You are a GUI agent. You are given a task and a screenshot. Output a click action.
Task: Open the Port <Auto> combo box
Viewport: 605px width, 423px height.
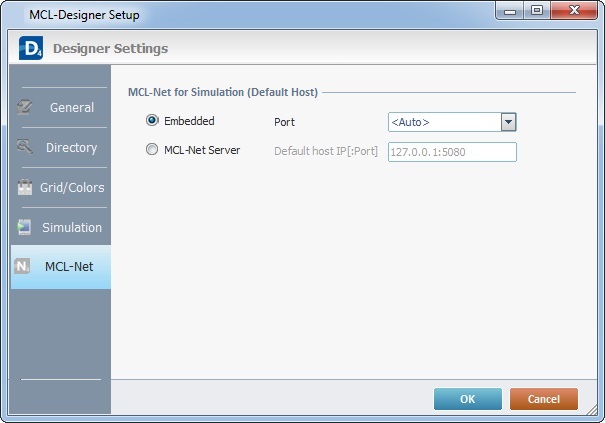coord(443,122)
